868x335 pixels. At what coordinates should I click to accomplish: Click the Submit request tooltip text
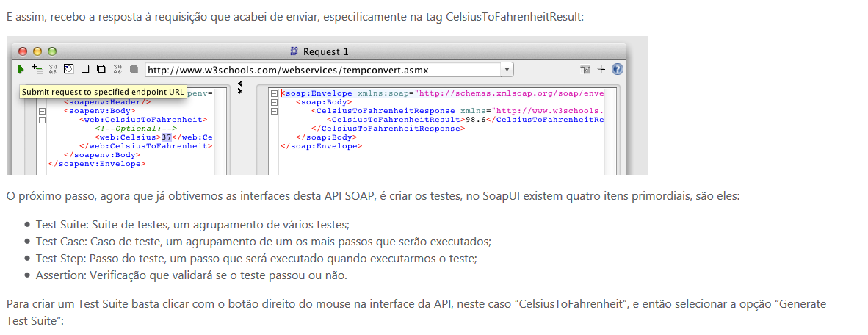point(102,92)
